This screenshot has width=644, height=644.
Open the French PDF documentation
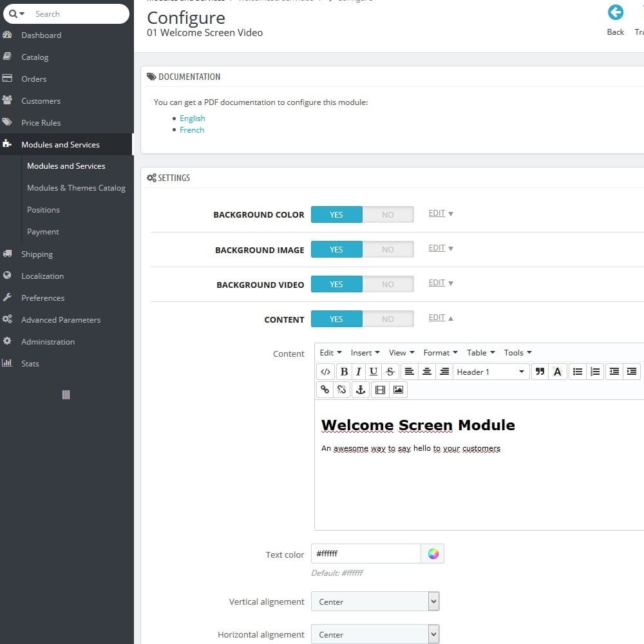tap(192, 130)
